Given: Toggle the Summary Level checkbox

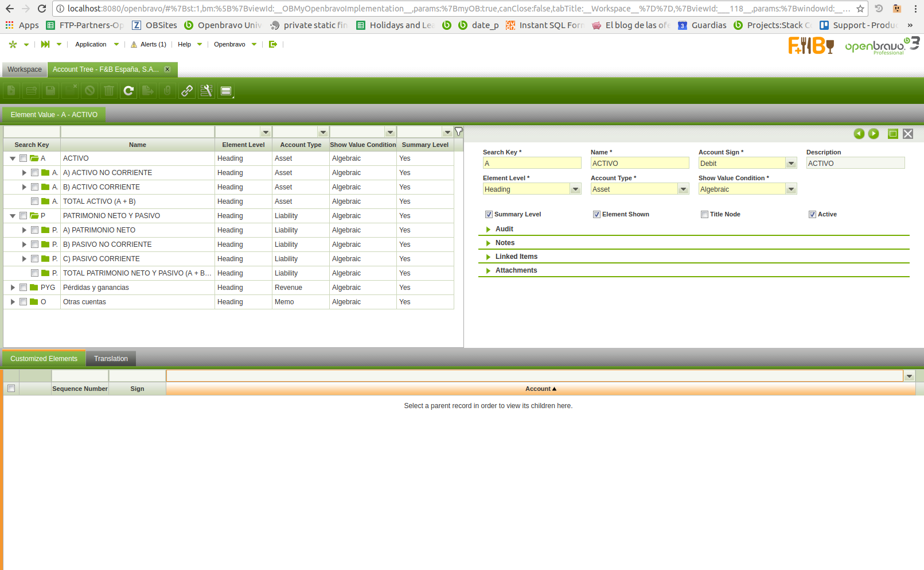Looking at the screenshot, I should (489, 214).
